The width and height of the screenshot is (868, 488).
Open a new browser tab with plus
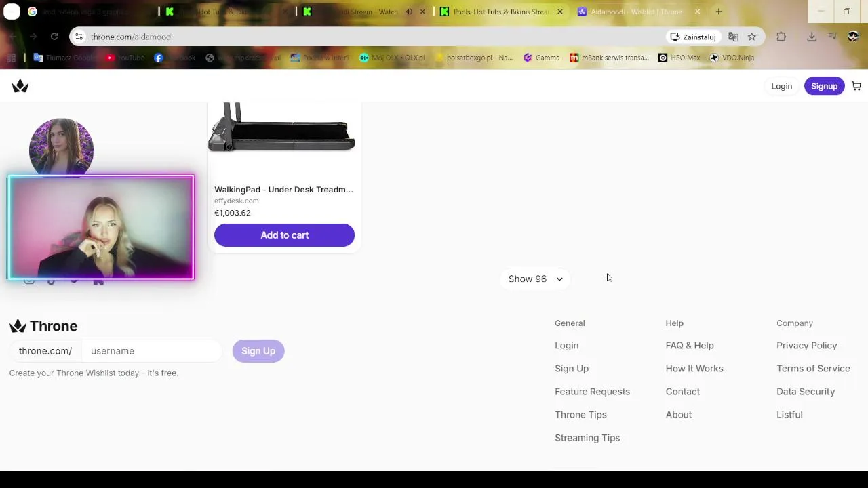(x=718, y=12)
